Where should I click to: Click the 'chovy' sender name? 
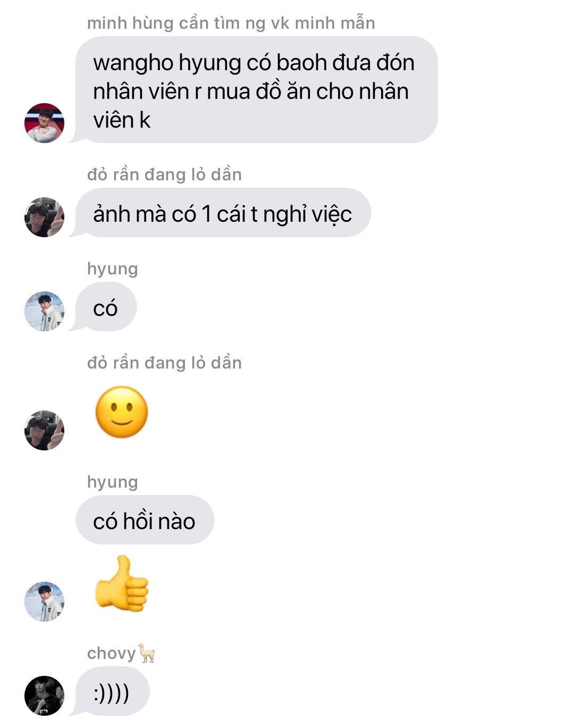[x=112, y=653]
